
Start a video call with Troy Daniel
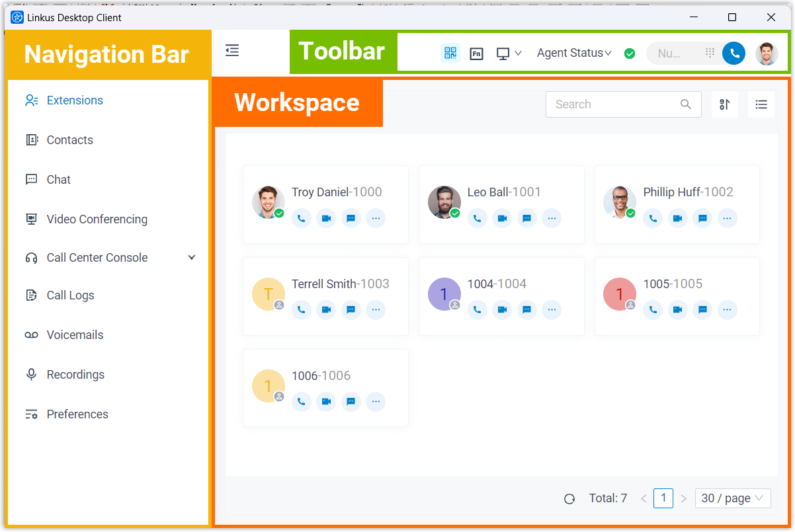pos(326,218)
